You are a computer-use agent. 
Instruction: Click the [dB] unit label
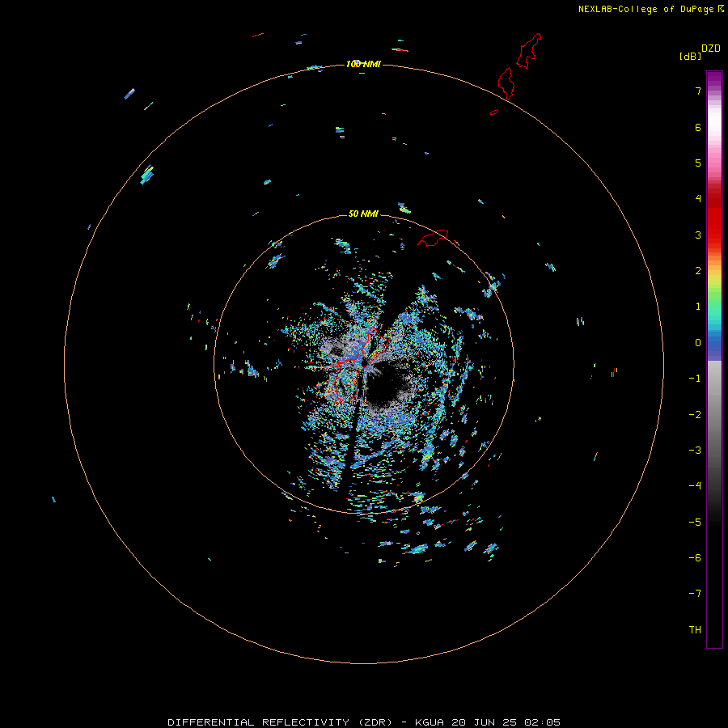pos(690,56)
